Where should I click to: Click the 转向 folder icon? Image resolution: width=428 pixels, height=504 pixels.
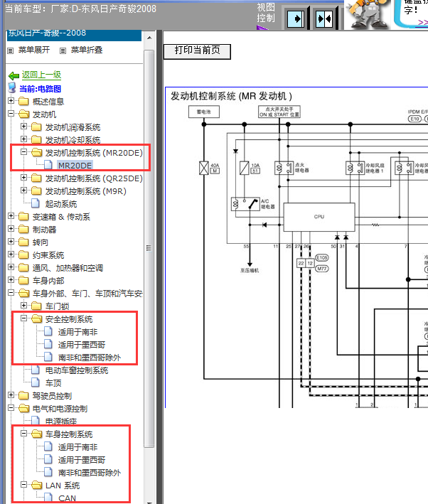click(23, 242)
